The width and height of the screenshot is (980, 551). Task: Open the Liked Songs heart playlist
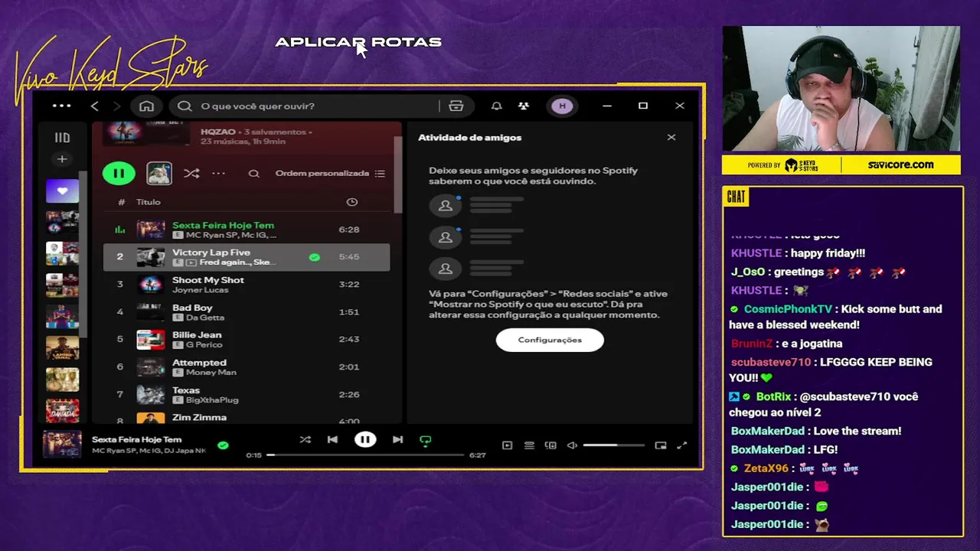[62, 191]
